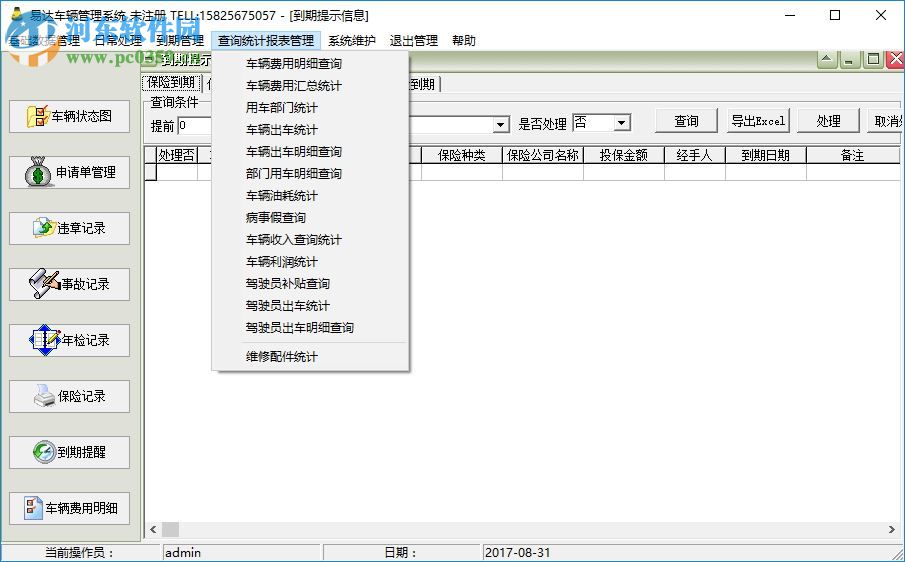Open 保险记录 printer icon button

coord(69,396)
